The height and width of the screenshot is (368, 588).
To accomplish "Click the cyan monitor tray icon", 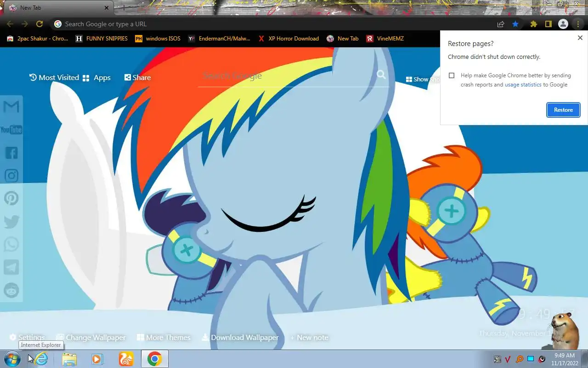I will coord(531,359).
